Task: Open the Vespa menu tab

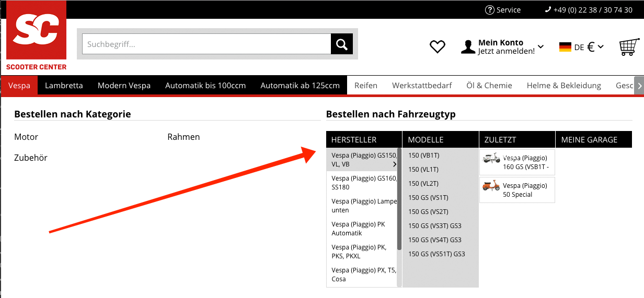Action: click(x=19, y=86)
